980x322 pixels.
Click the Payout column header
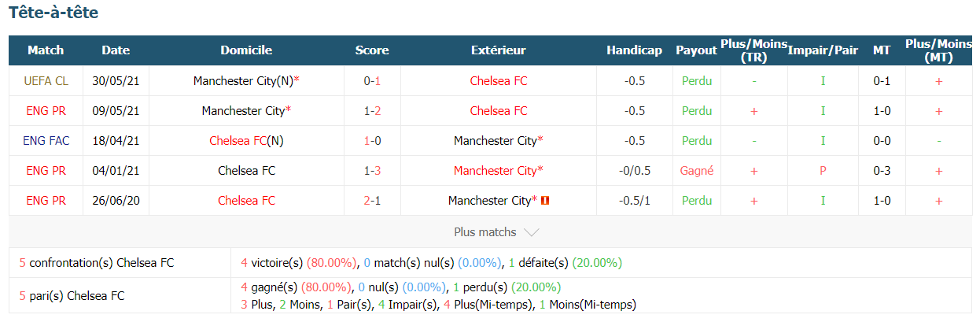point(696,50)
